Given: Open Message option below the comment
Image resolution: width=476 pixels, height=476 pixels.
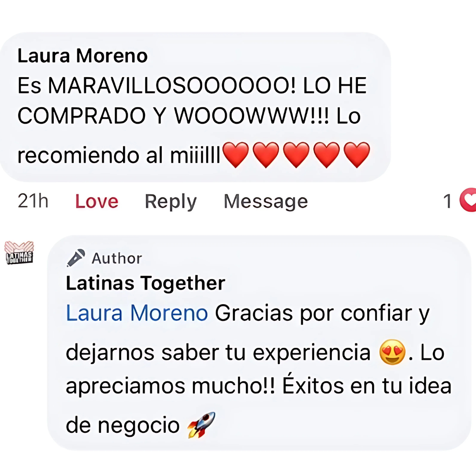Looking at the screenshot, I should pyautogui.click(x=266, y=201).
